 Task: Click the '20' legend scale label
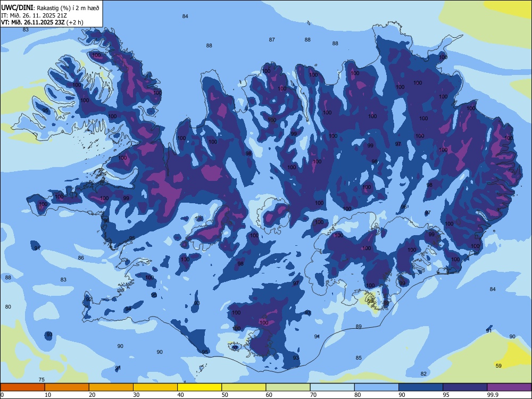pyautogui.click(x=92, y=395)
